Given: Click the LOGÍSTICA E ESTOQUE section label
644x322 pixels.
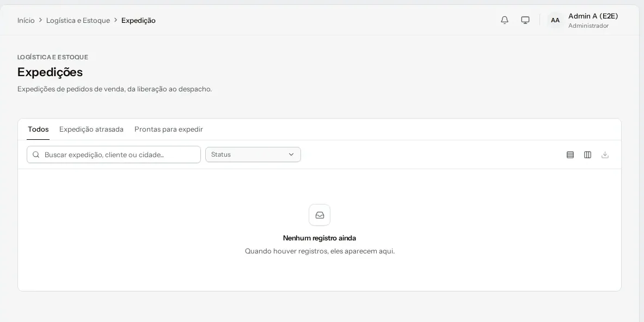Looking at the screenshot, I should pos(53,57).
